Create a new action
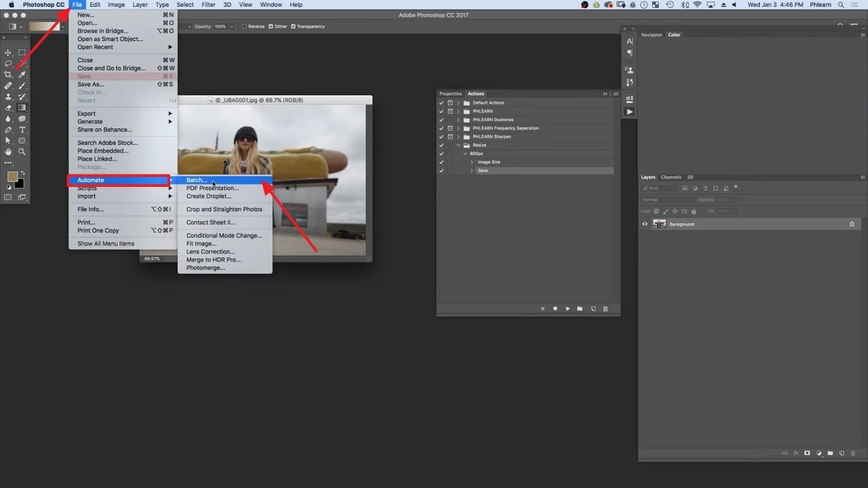The image size is (868, 488). 593,308
